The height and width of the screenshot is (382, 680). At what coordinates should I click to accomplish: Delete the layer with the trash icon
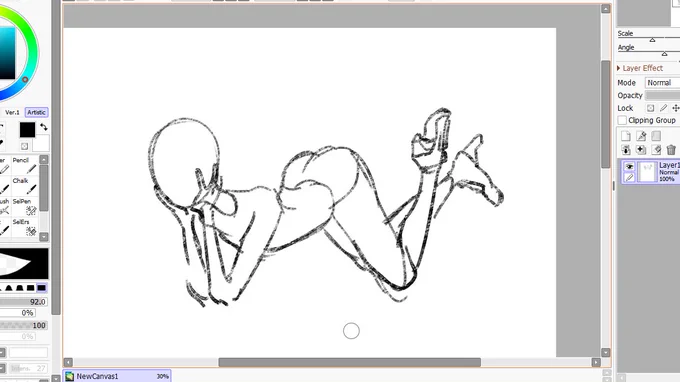tap(671, 150)
